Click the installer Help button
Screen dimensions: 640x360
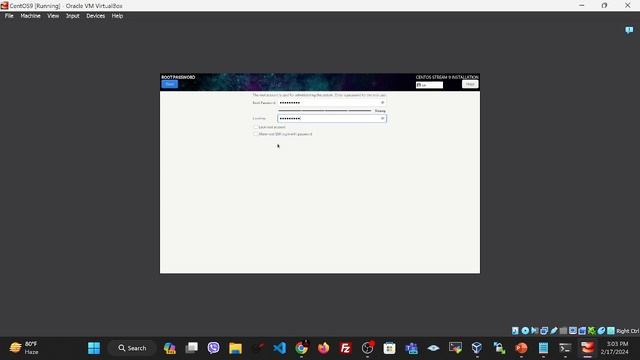click(x=470, y=84)
